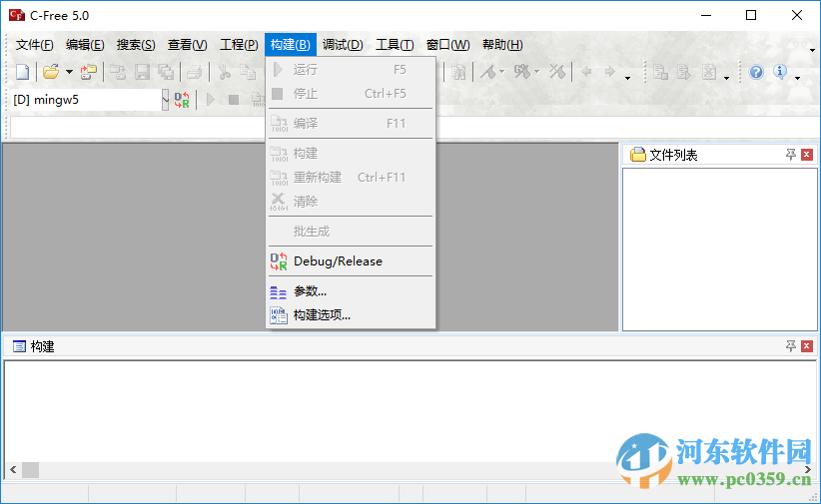Click the save all stacked disks icon
Image resolution: width=821 pixels, height=504 pixels.
click(x=166, y=72)
